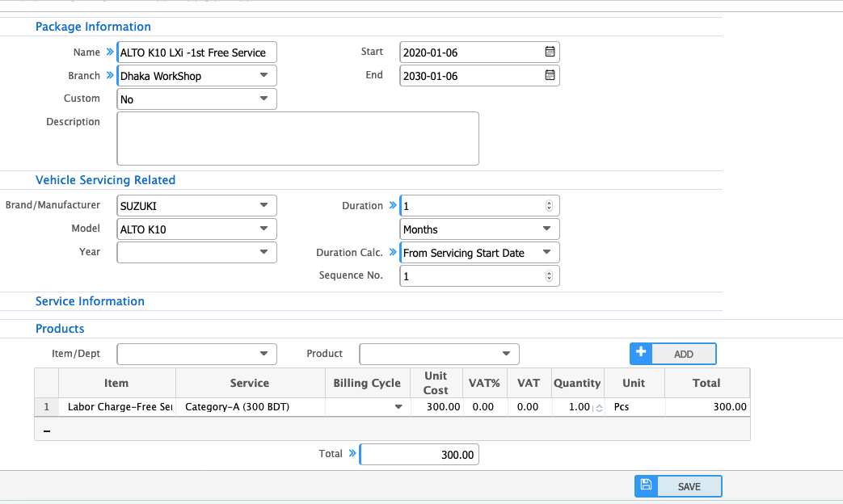Screen dimensions: 843x504
Task: Increment the Duration value with the up arrow
Action: [549, 202]
